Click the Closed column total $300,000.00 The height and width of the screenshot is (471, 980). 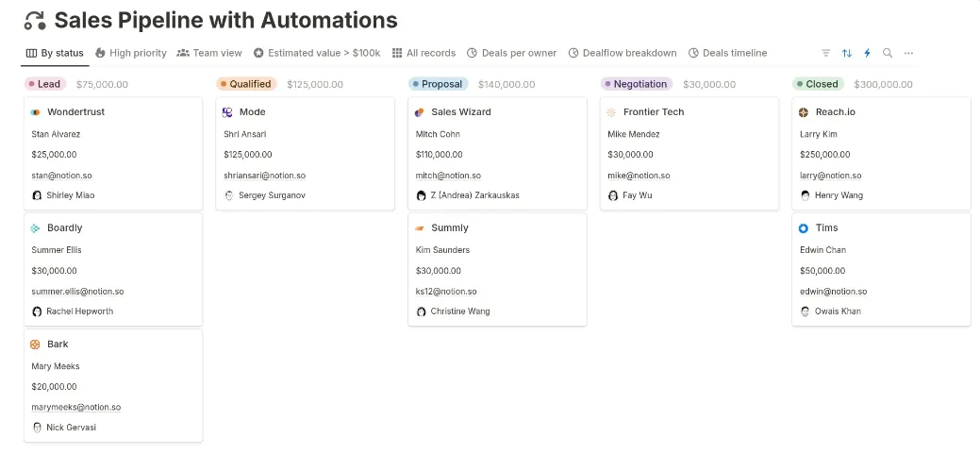pos(883,84)
